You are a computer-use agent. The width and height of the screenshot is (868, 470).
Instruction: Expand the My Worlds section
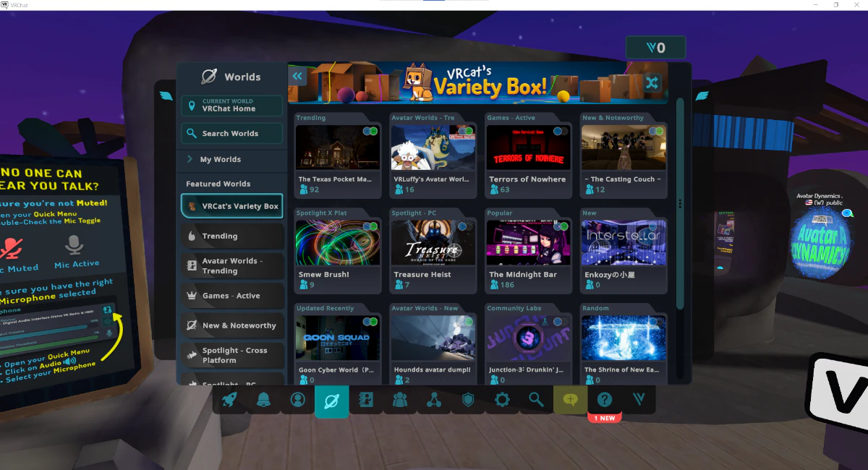point(231,159)
